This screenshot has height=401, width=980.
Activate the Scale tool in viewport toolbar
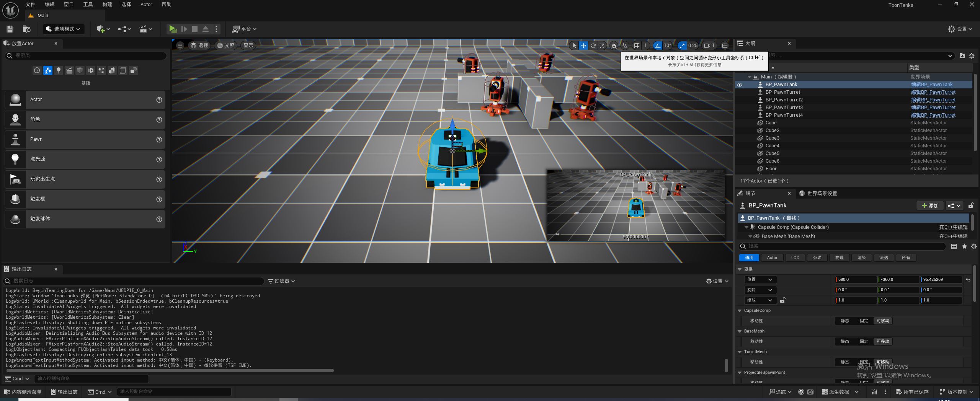click(x=602, y=46)
